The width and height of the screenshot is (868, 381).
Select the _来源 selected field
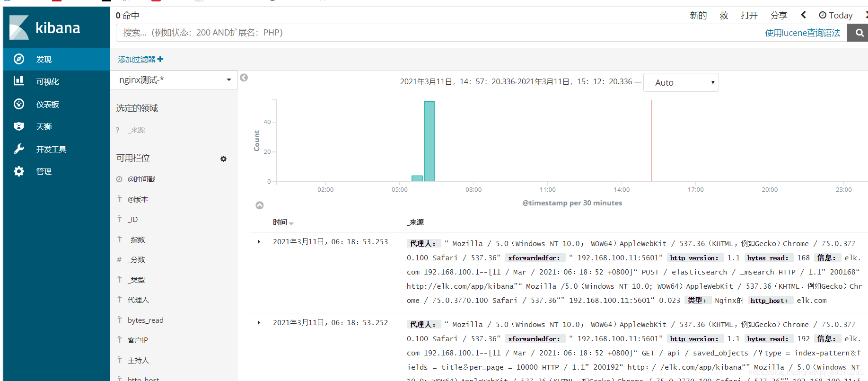click(x=136, y=130)
